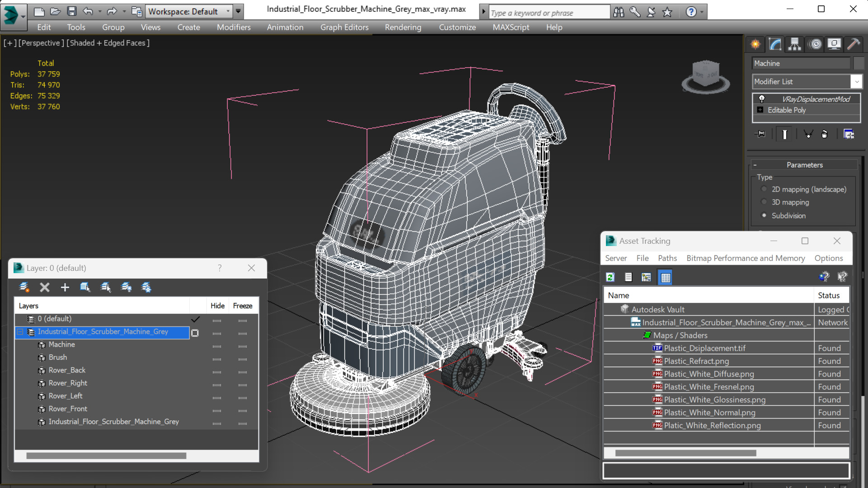Click the Machine object name field
The height and width of the screenshot is (488, 868).
(x=801, y=63)
